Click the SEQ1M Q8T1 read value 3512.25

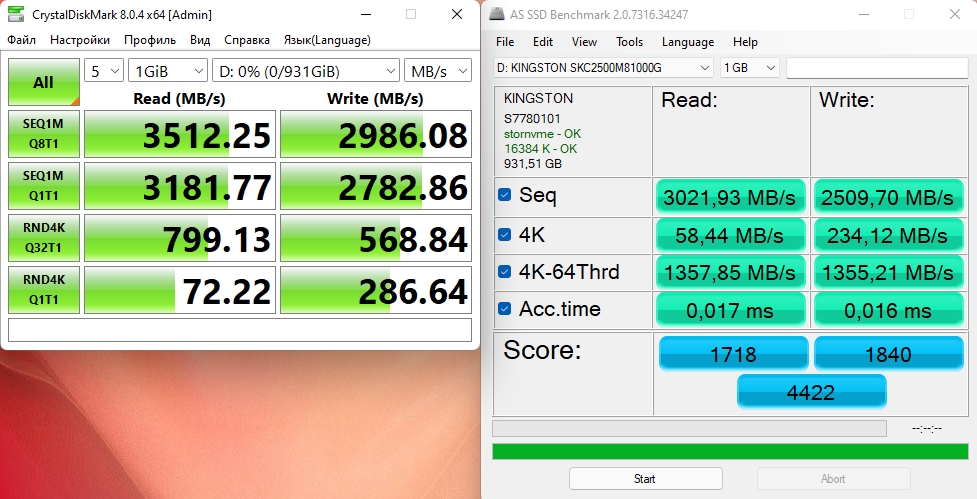tap(179, 134)
